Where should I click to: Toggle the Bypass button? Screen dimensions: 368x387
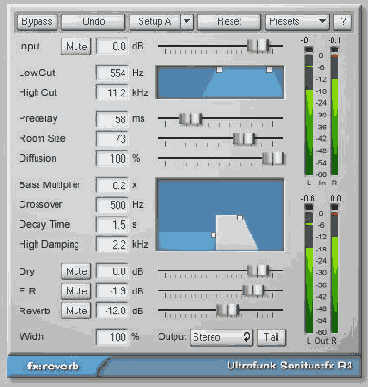37,22
